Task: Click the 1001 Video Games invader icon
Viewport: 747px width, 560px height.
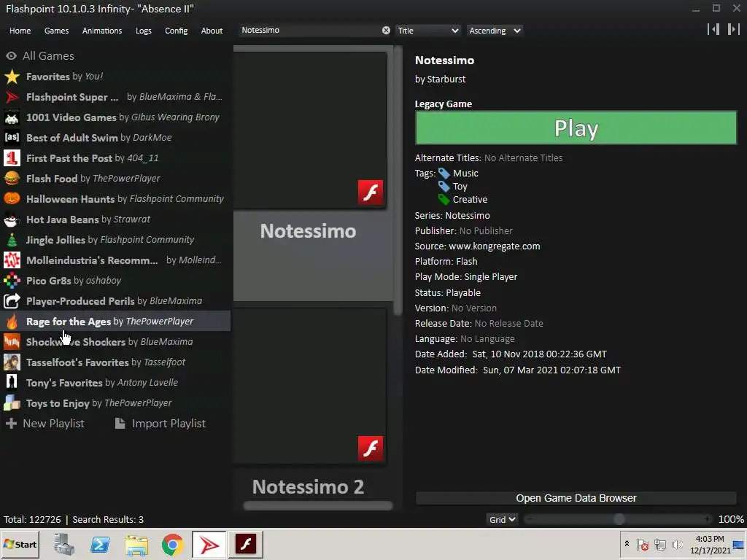Action: [12, 117]
